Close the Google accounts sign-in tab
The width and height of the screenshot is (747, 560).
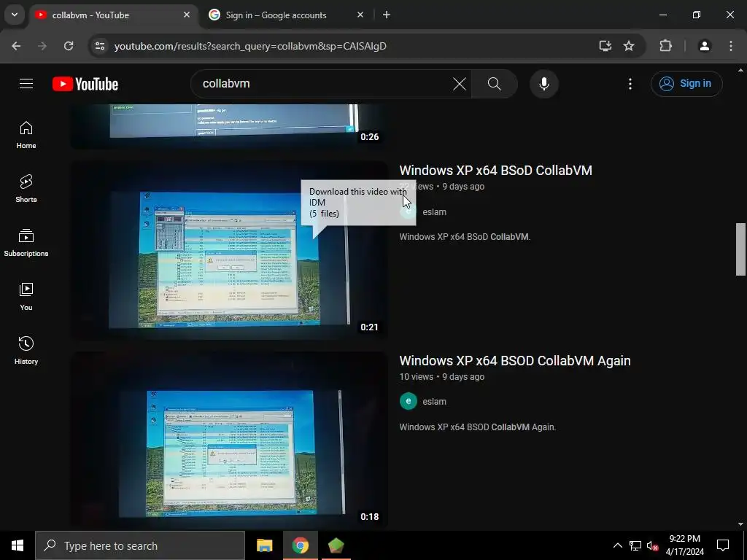click(x=360, y=15)
